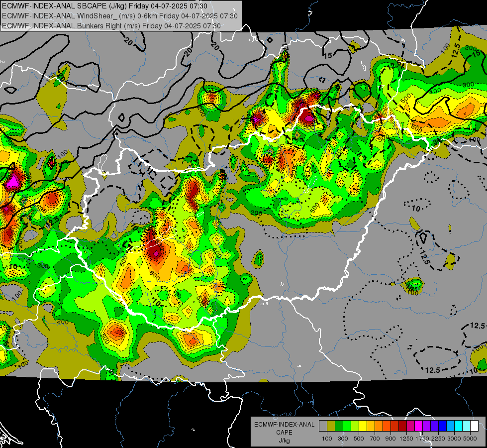Screen dimensions: 487x448
Task: Click the SBCAPE (J/kg) title line
Action: [104, 6]
